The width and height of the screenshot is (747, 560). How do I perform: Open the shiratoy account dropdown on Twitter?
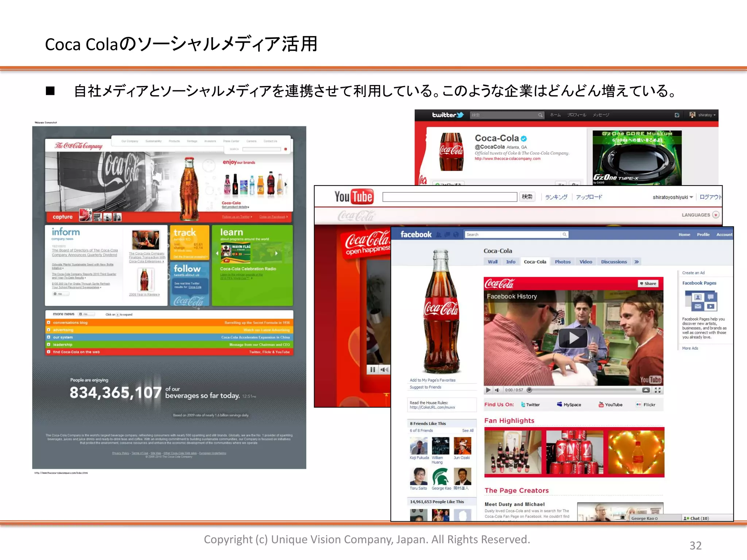click(703, 115)
